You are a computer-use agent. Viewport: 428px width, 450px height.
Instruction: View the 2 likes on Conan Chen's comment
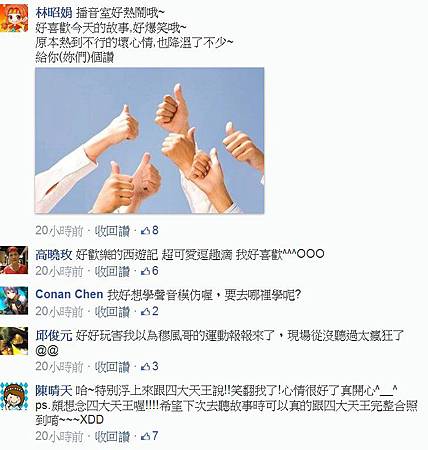pos(150,311)
